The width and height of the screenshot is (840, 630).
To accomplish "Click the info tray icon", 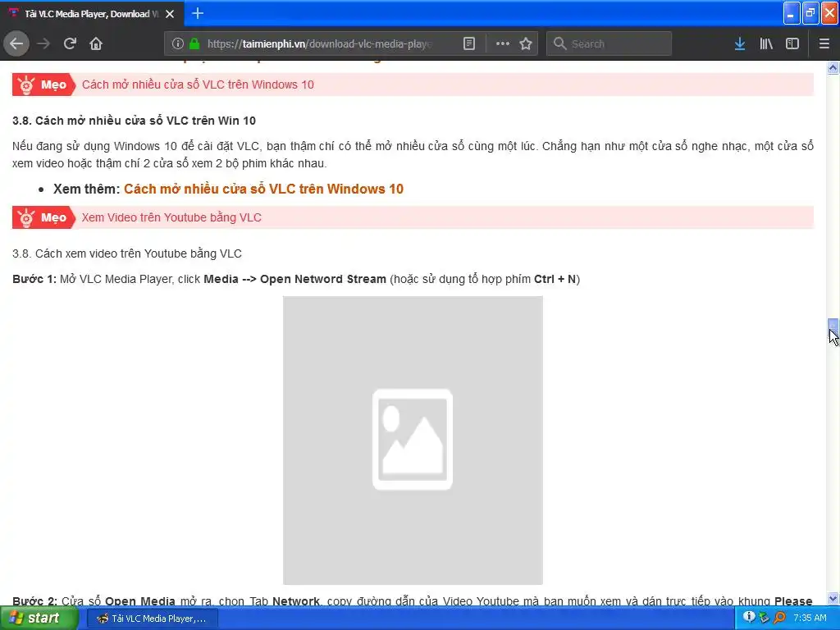I will 749,618.
